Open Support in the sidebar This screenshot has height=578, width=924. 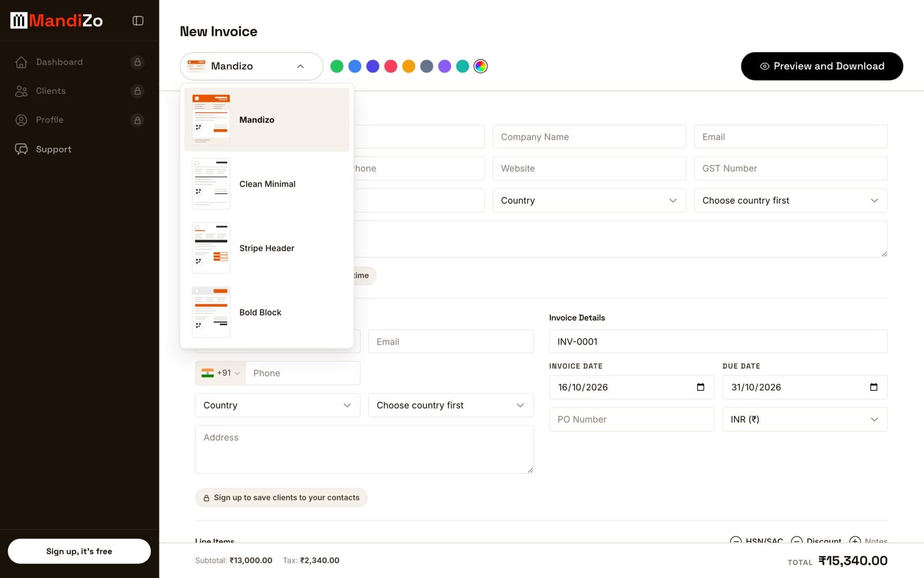coord(79,149)
